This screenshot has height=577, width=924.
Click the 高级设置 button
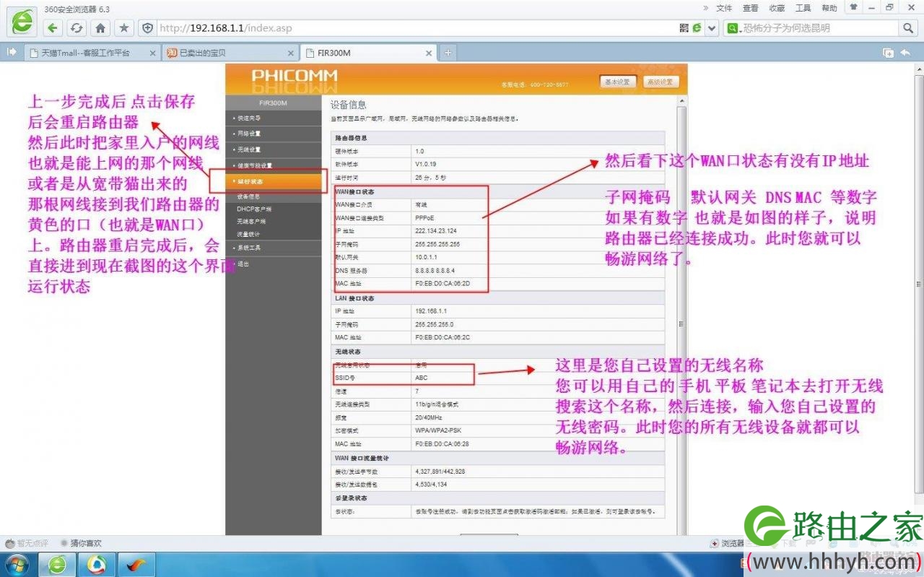pos(660,82)
